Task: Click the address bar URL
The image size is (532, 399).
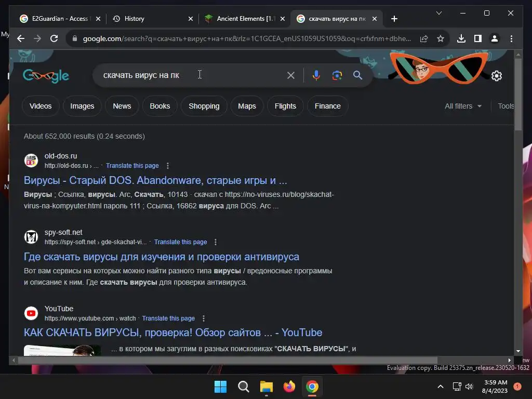Action: pyautogui.click(x=247, y=38)
